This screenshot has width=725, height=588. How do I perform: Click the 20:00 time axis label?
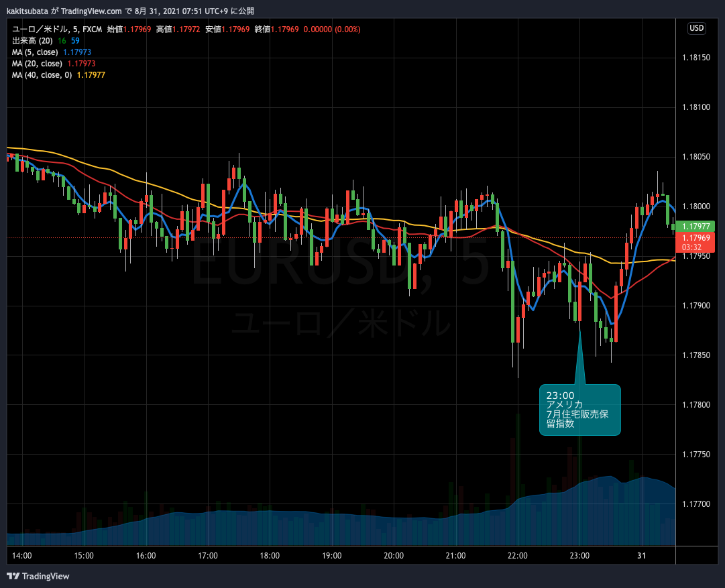[x=394, y=556]
